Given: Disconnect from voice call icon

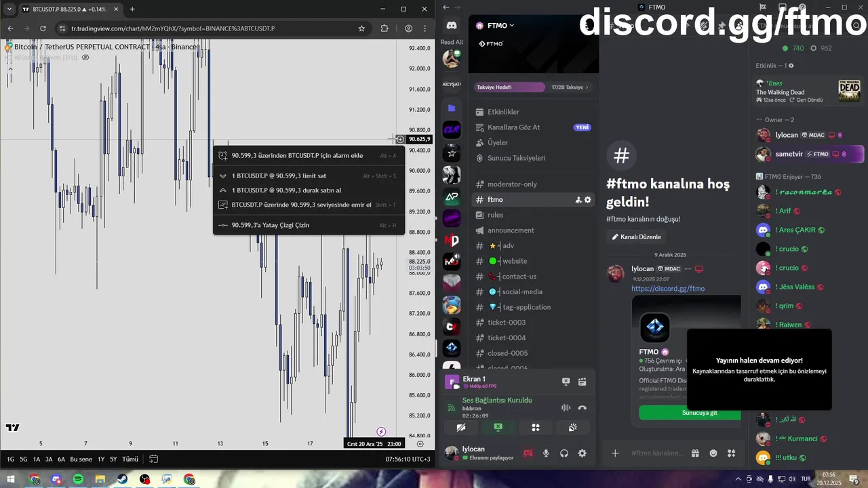Looking at the screenshot, I should point(582,407).
